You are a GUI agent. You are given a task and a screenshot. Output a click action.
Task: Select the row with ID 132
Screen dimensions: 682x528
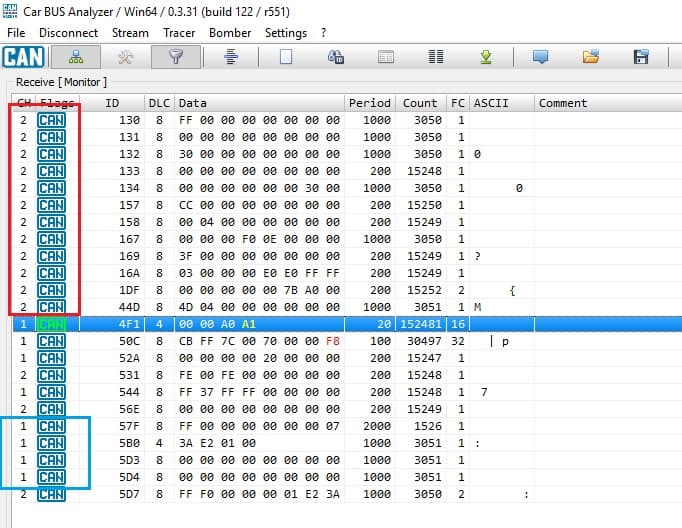coord(347,154)
